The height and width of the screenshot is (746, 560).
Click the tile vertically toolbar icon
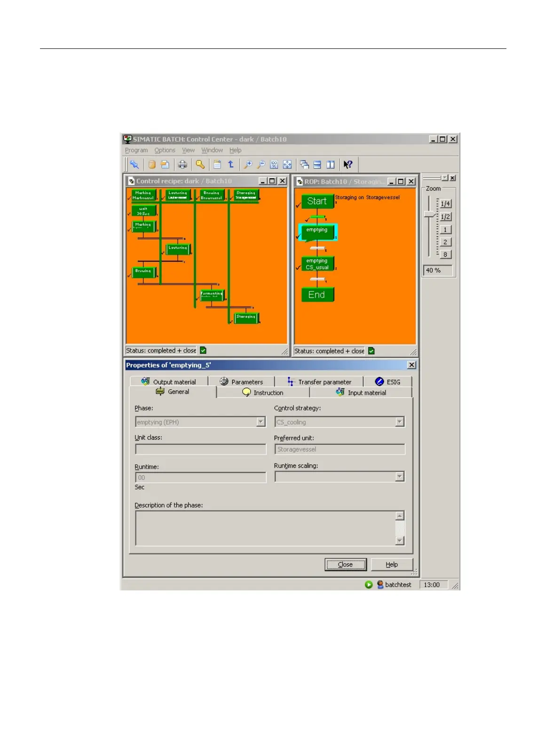[331, 165]
